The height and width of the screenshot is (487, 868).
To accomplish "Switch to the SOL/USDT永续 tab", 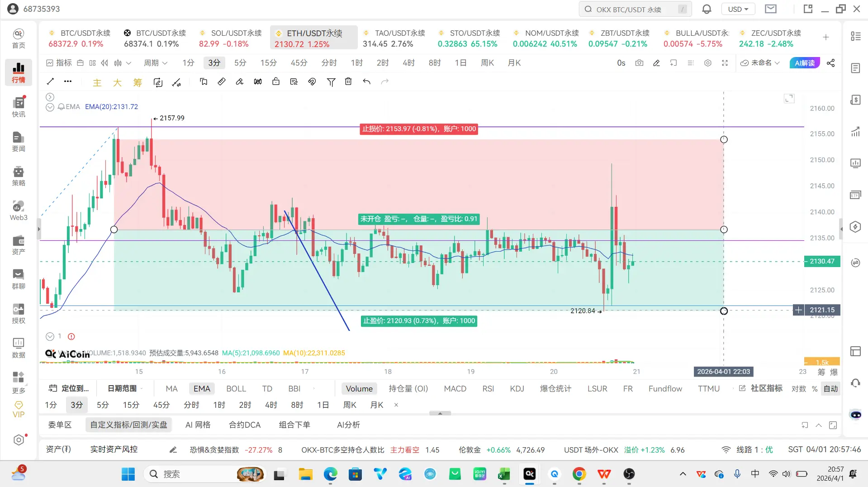I will point(230,38).
